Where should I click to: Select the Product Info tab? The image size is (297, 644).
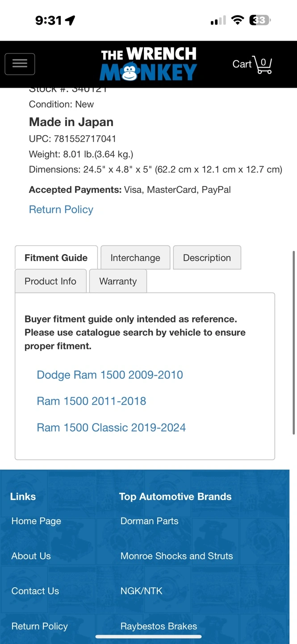click(50, 281)
